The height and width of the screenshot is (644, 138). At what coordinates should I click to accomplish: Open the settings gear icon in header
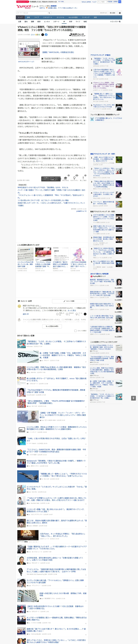click(x=120, y=13)
